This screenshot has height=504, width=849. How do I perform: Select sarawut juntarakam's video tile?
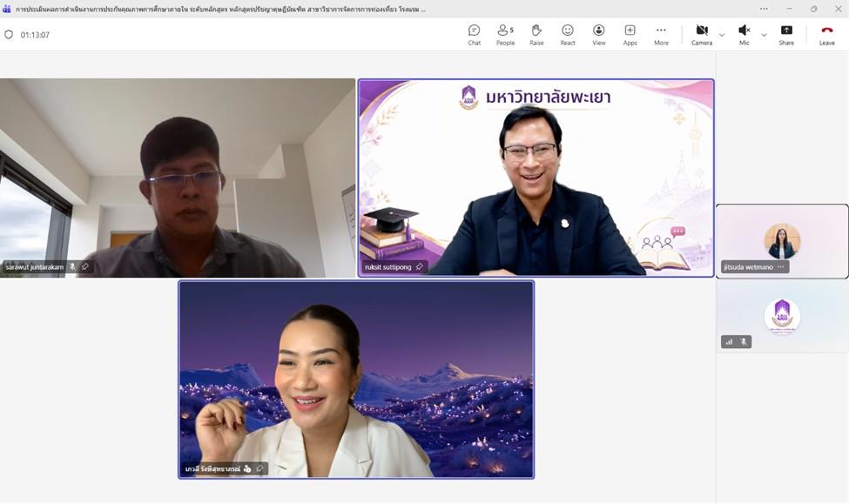pos(178,178)
